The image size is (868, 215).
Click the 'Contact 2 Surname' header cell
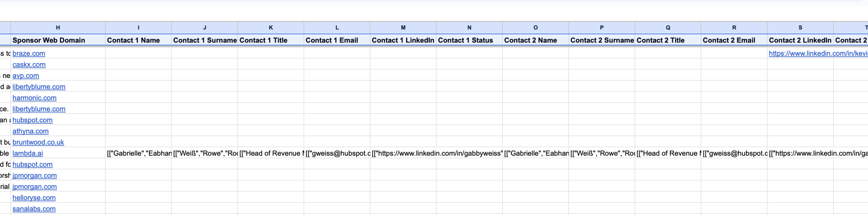pyautogui.click(x=602, y=40)
